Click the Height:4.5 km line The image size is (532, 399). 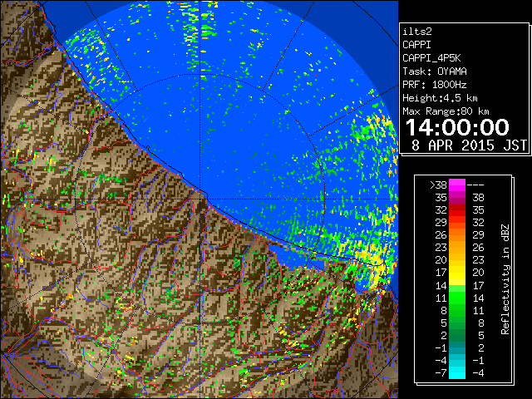[x=440, y=98]
